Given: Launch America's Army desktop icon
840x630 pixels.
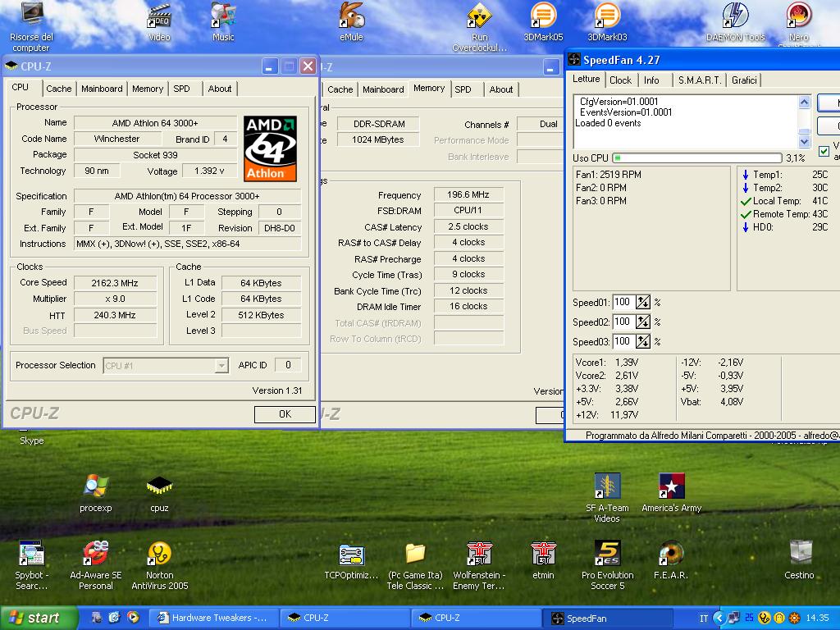Looking at the screenshot, I should (x=671, y=493).
